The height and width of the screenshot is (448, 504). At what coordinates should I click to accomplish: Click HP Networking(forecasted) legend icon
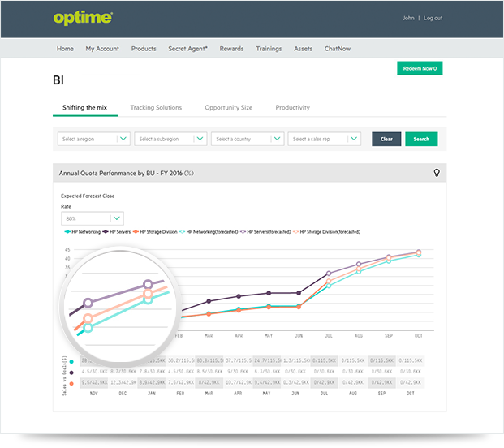click(x=182, y=231)
